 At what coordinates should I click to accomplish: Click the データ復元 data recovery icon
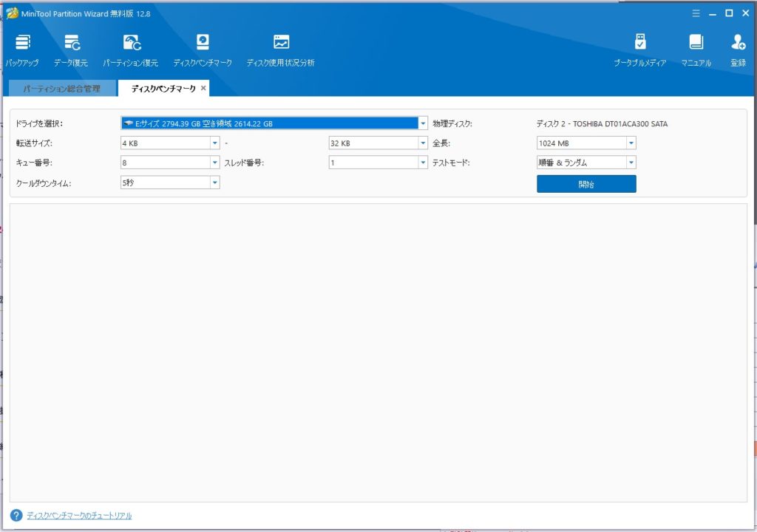71,42
